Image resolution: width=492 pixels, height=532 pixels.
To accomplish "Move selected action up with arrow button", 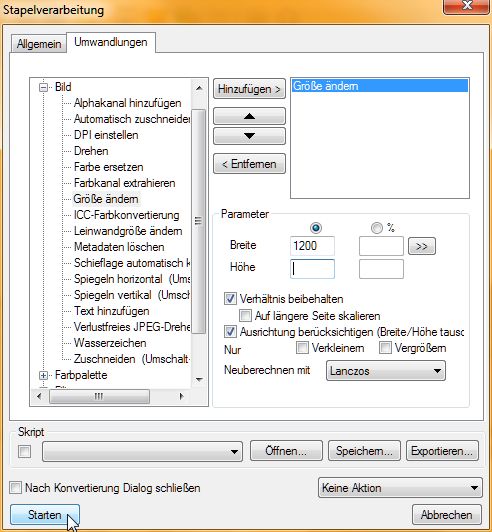I will click(x=249, y=116).
